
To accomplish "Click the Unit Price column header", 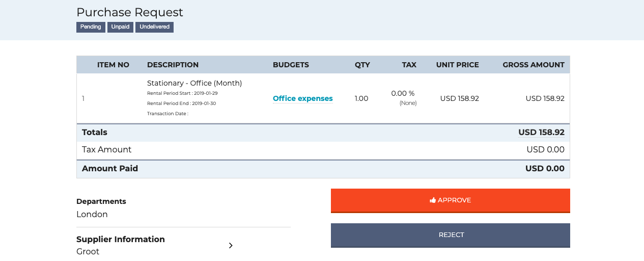I will (458, 65).
